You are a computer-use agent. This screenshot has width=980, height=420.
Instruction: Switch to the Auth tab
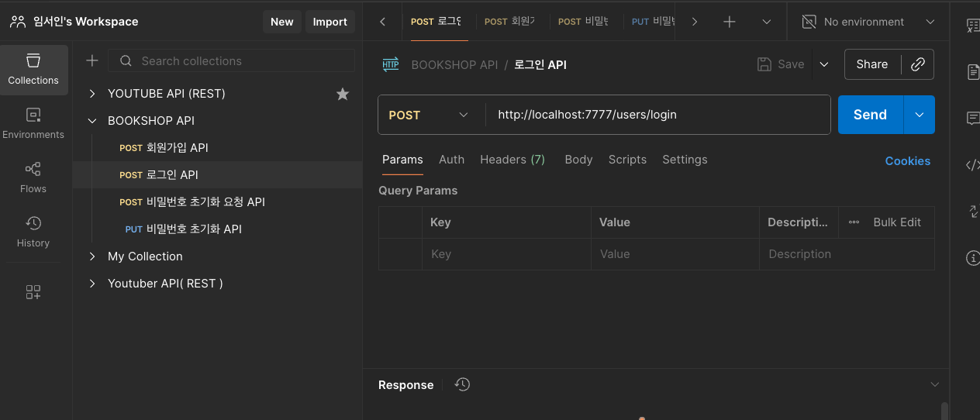pyautogui.click(x=451, y=160)
